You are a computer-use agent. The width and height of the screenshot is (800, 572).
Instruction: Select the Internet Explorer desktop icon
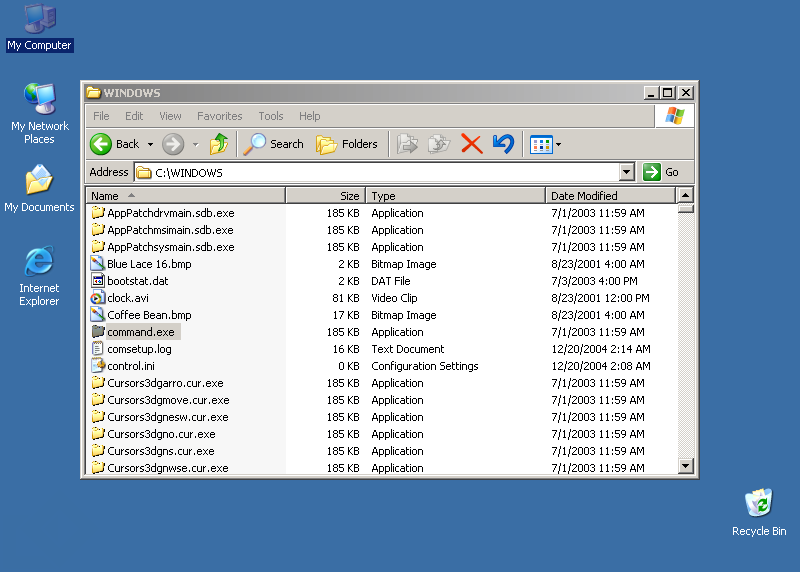[x=39, y=276]
